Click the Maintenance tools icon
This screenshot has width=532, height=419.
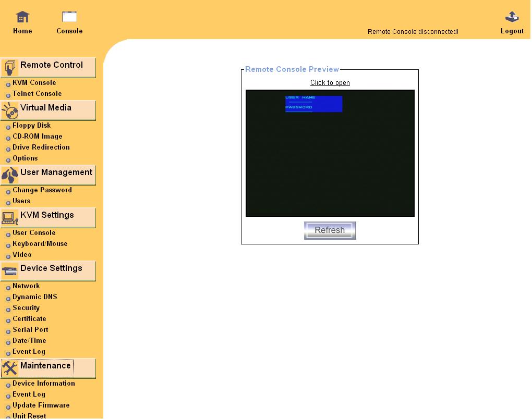pyautogui.click(x=10, y=368)
